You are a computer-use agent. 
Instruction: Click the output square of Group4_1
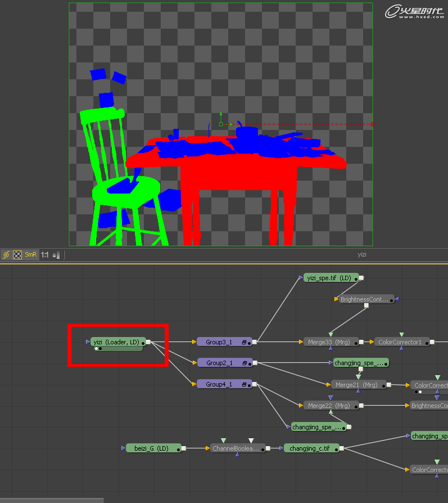click(255, 384)
